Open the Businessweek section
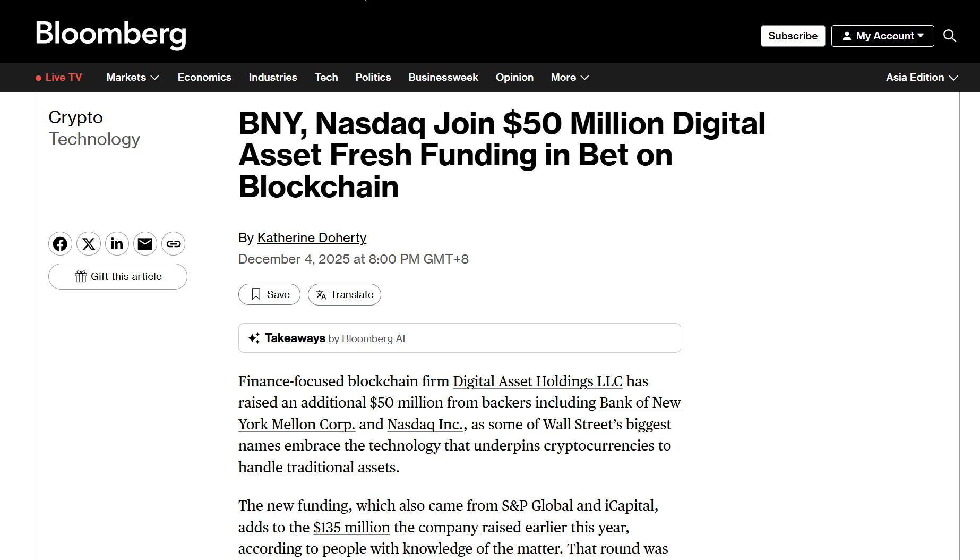Screen dimensions: 980x560 click(x=443, y=78)
